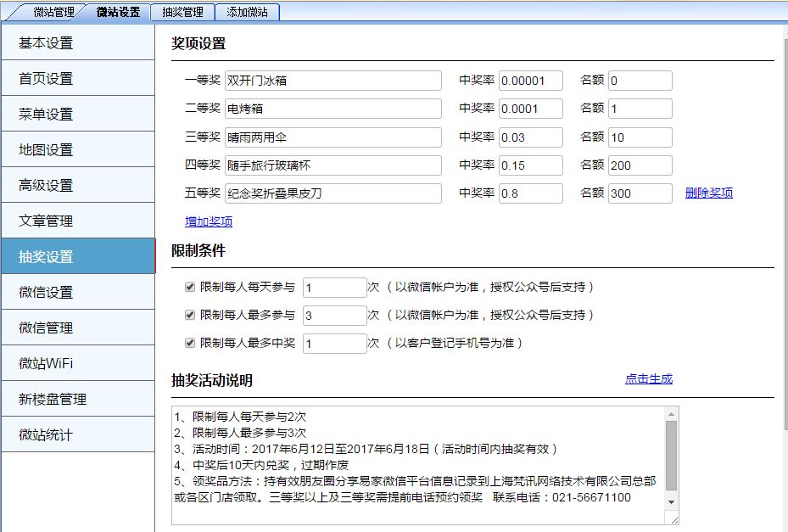Open the 微站WiFi sidebar section

point(78,362)
